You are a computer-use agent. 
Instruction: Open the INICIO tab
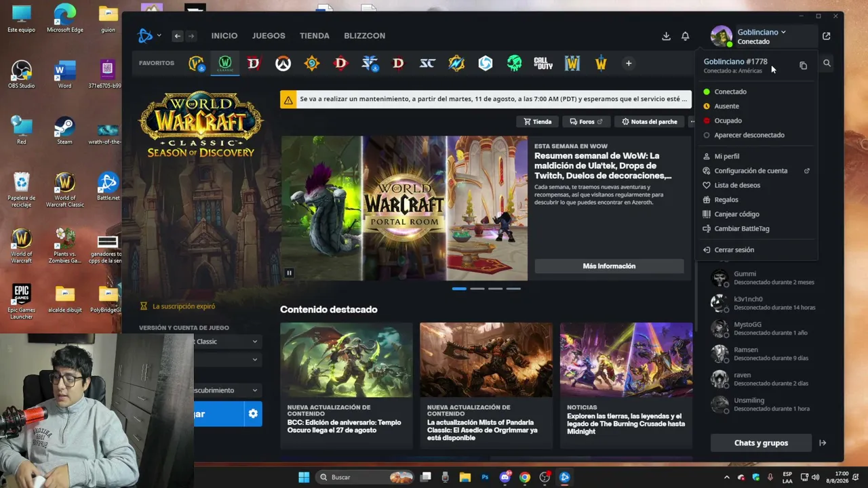tap(224, 36)
